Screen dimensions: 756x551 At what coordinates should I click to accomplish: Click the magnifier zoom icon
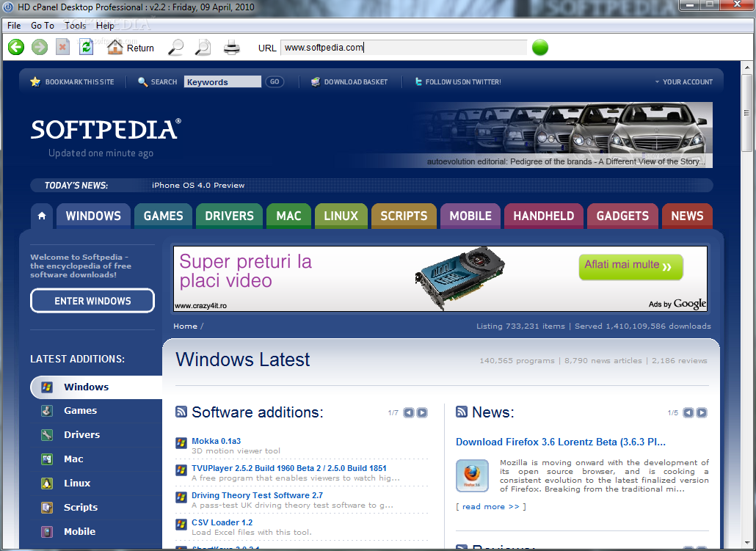click(175, 47)
